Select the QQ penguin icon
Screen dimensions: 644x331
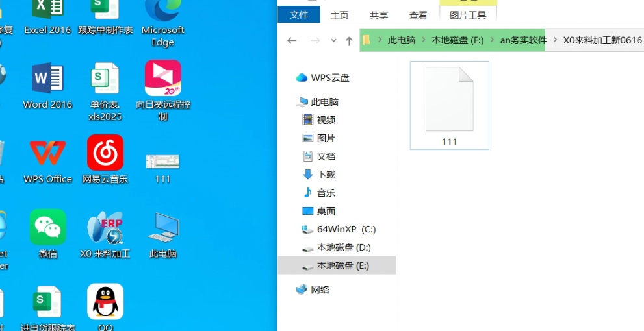(x=105, y=306)
